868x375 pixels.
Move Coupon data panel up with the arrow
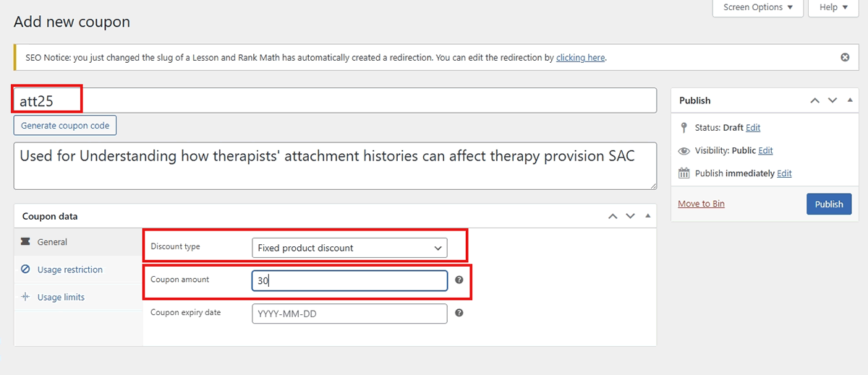[x=613, y=216]
